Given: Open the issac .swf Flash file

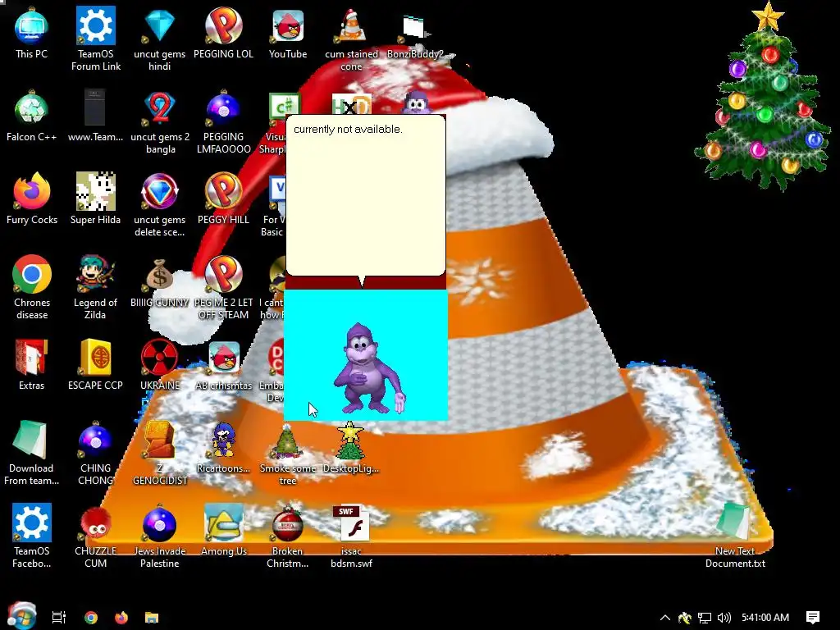Looking at the screenshot, I should 351,536.
